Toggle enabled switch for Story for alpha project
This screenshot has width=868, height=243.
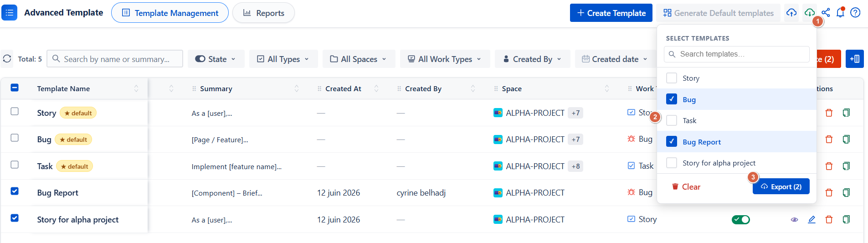tap(741, 220)
